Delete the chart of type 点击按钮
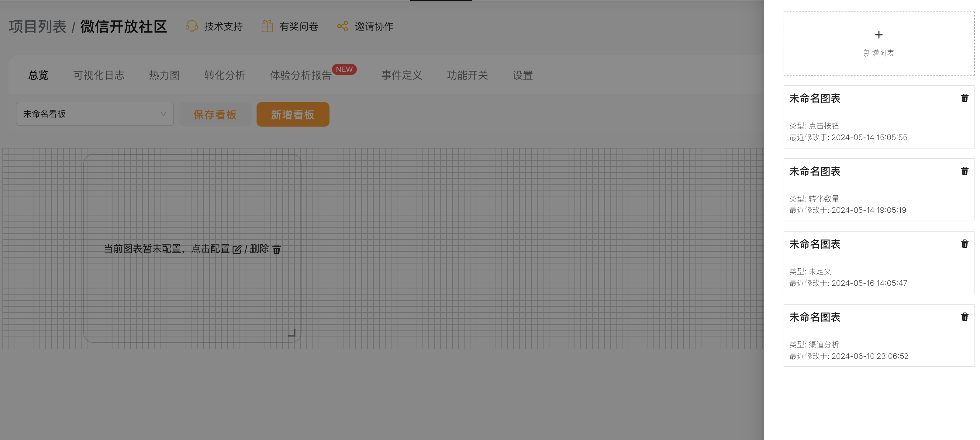Image resolution: width=980 pixels, height=440 pixels. tap(965, 98)
